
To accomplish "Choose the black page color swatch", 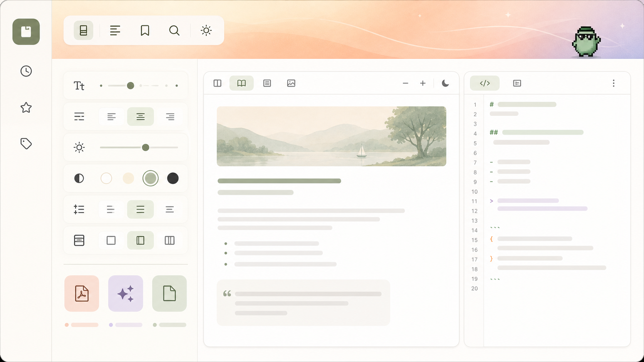I will click(173, 178).
